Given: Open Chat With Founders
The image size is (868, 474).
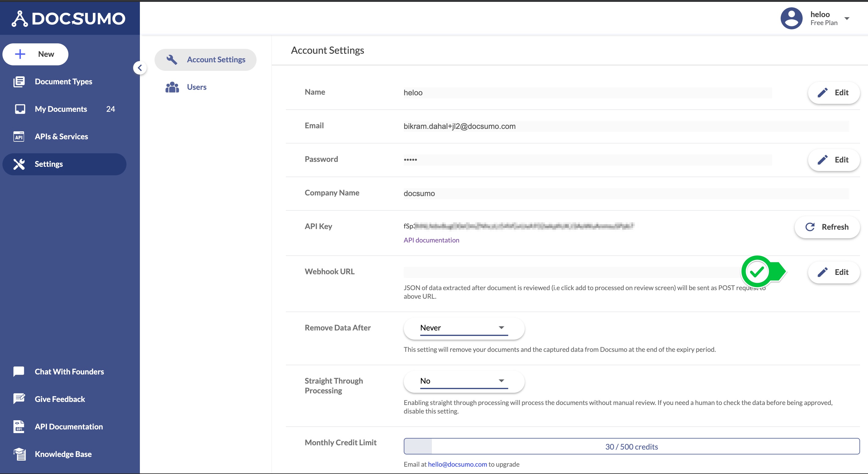Looking at the screenshot, I should point(69,372).
